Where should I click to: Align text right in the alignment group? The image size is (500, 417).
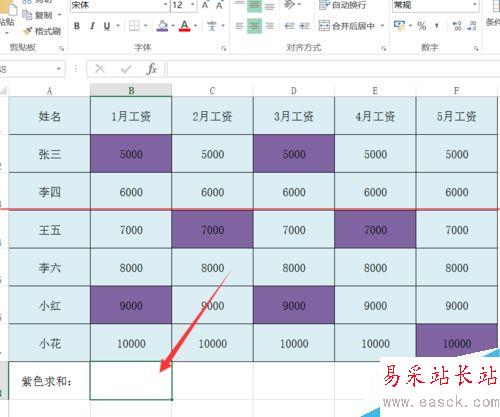point(270,26)
